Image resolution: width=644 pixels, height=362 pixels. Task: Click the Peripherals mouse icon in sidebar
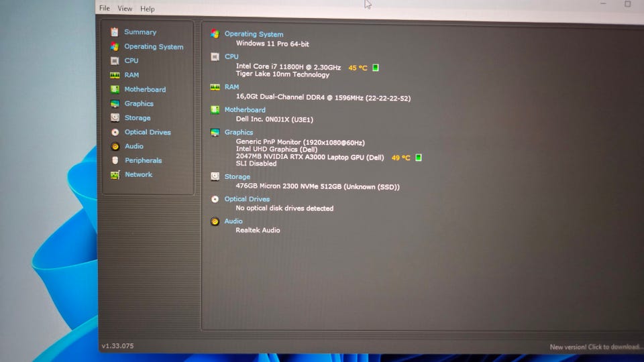coord(115,160)
